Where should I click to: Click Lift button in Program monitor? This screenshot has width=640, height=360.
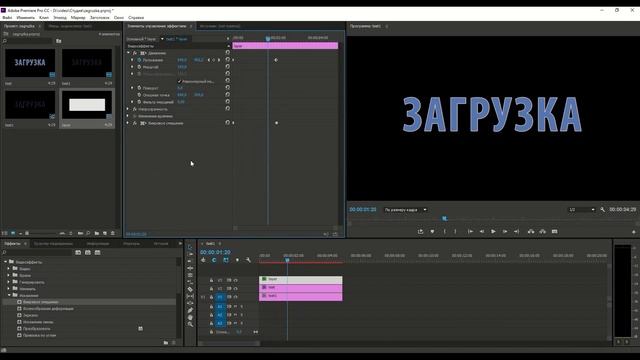(x=531, y=231)
